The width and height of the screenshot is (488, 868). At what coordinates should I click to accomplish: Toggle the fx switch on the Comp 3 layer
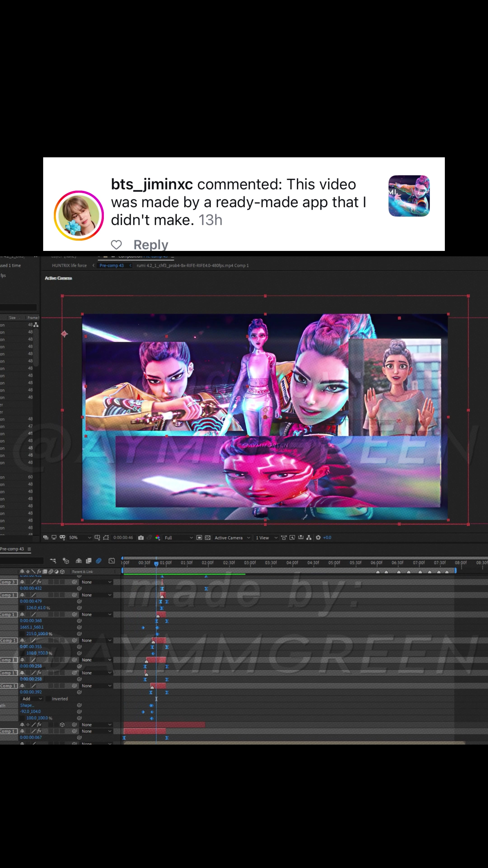(39, 582)
